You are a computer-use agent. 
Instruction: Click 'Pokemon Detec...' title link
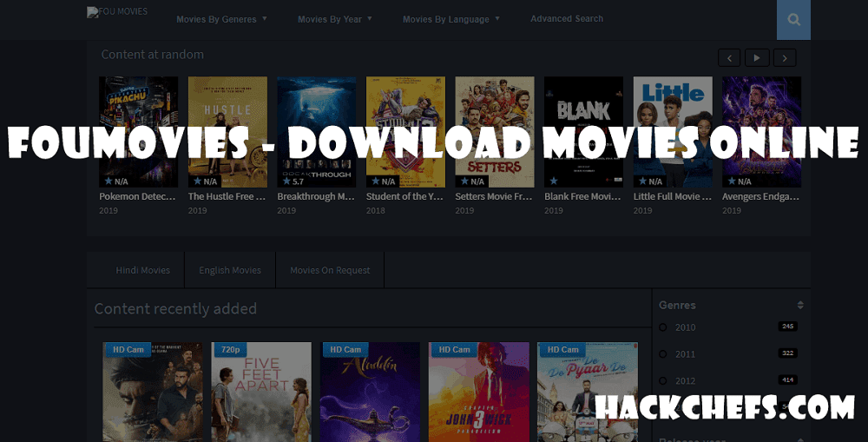(137, 196)
